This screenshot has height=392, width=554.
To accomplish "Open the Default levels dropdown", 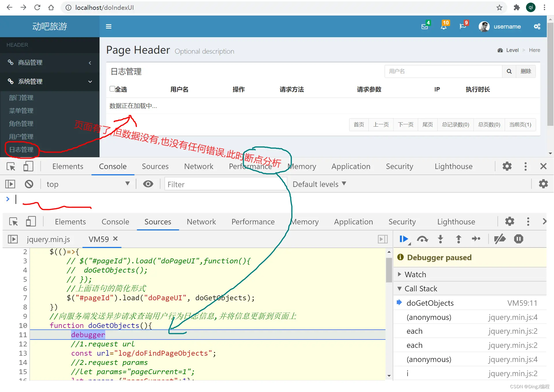I will point(319,184).
